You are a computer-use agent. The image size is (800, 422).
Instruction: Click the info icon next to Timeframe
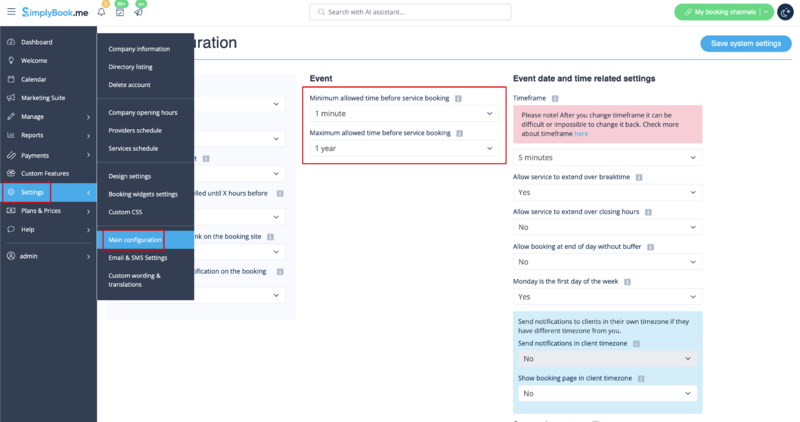554,98
